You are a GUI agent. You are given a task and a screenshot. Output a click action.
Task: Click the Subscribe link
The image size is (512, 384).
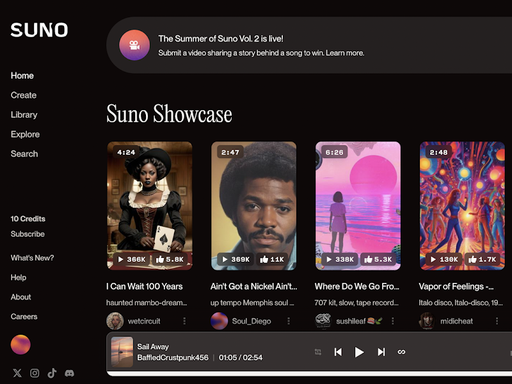pyautogui.click(x=28, y=234)
